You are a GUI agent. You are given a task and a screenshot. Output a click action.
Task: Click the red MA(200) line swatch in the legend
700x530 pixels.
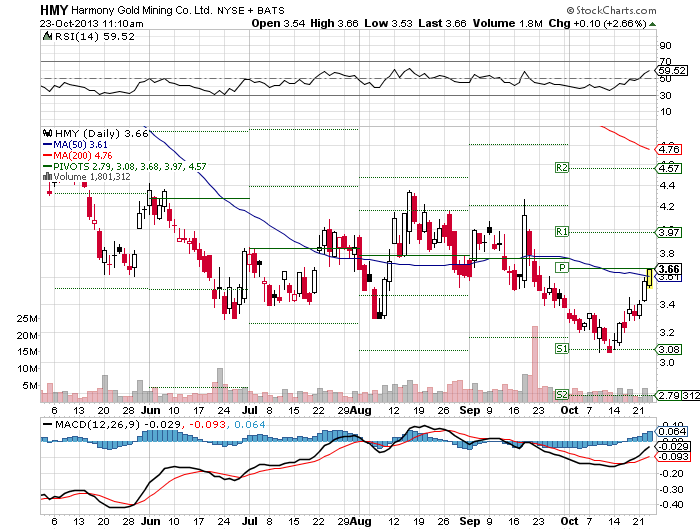tap(47, 155)
